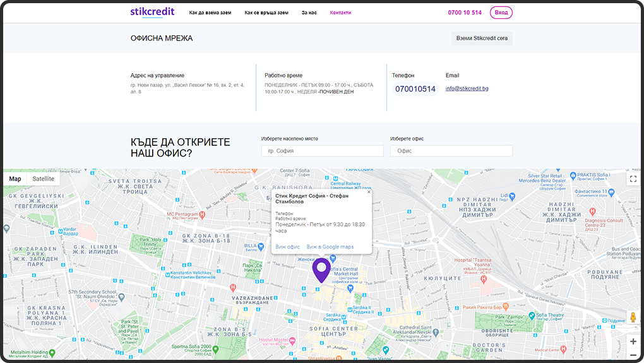Click Ракия Ракета Бар marker

pyautogui.click(x=506, y=306)
